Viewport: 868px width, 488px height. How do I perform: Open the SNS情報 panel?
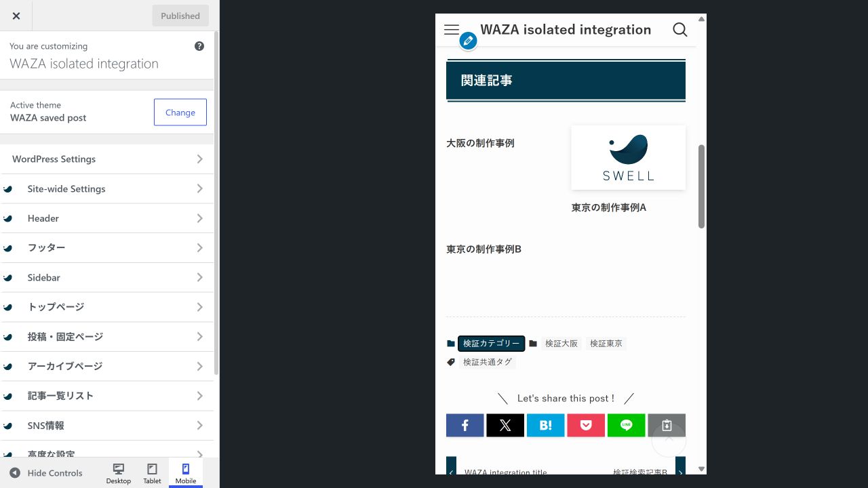tap(107, 426)
